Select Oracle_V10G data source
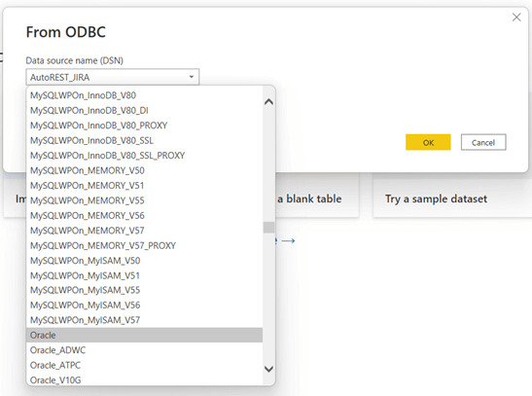This screenshot has height=396, width=532. point(144,379)
